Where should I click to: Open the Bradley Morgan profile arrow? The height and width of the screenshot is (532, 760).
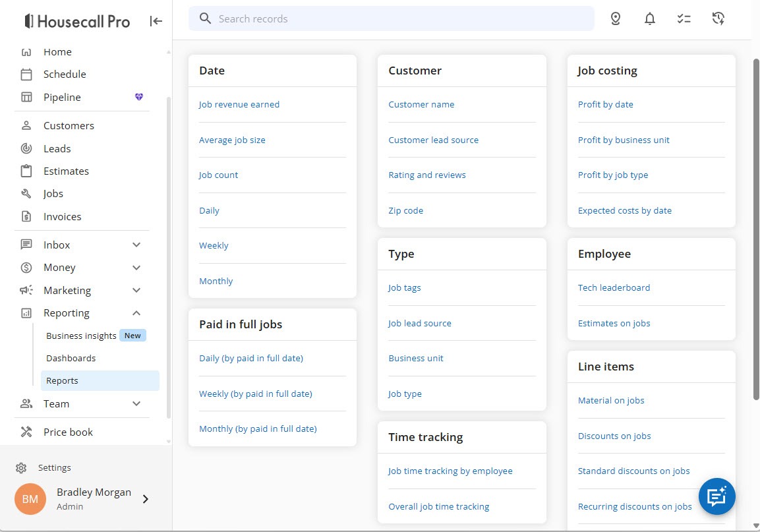(x=146, y=499)
